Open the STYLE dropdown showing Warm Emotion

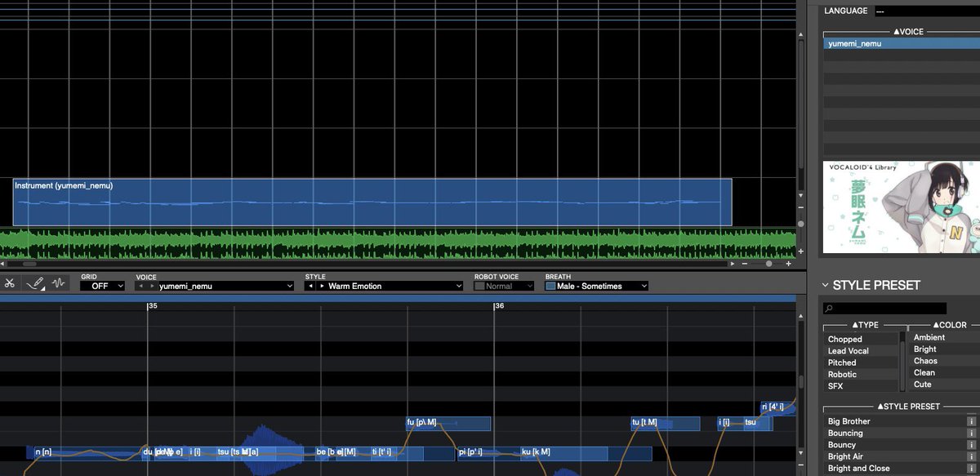394,287
